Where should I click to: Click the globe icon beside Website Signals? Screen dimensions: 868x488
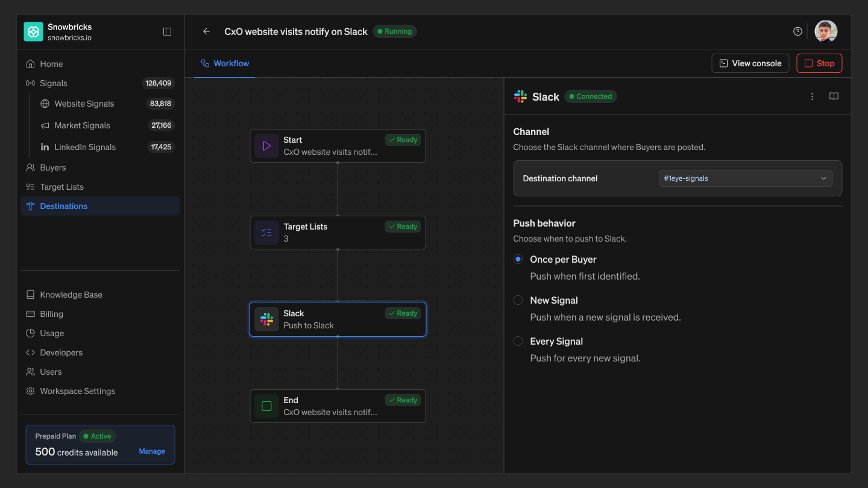click(45, 104)
